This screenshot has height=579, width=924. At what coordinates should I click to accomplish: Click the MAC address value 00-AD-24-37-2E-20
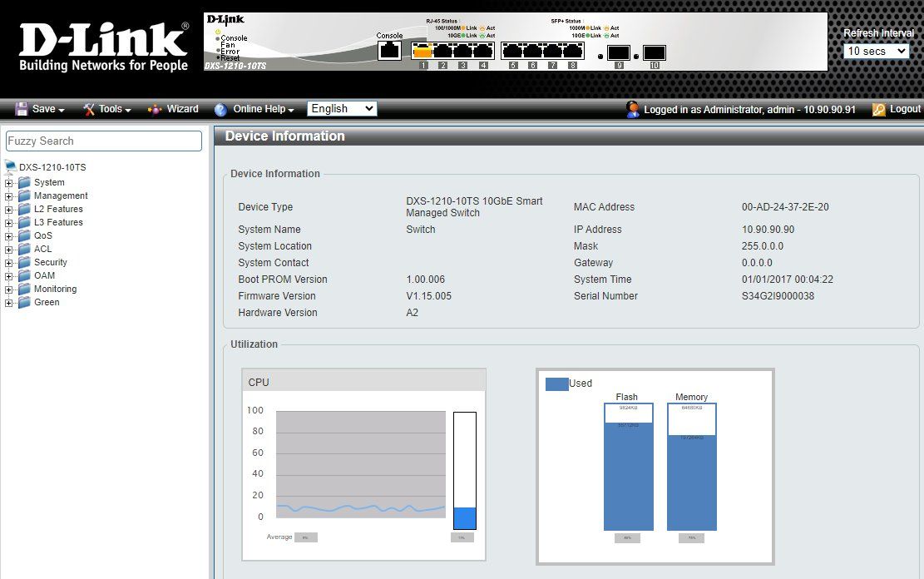click(785, 207)
